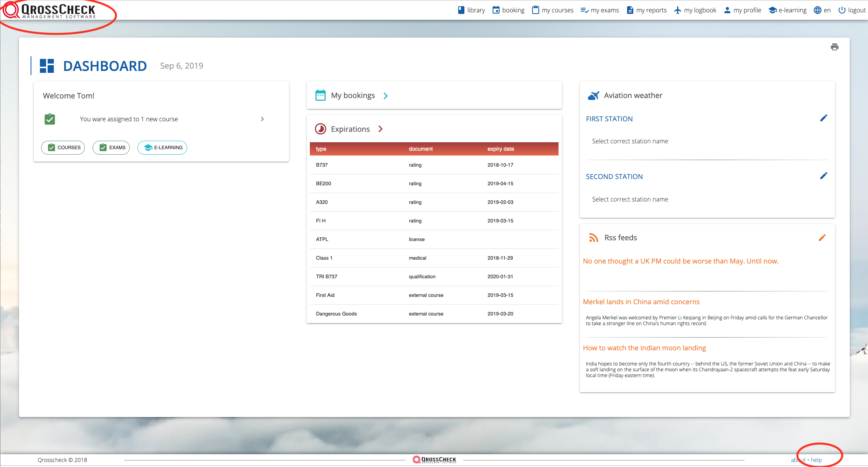Click 'You ware assigned to 1 new course'
The image size is (868, 467).
click(x=129, y=119)
